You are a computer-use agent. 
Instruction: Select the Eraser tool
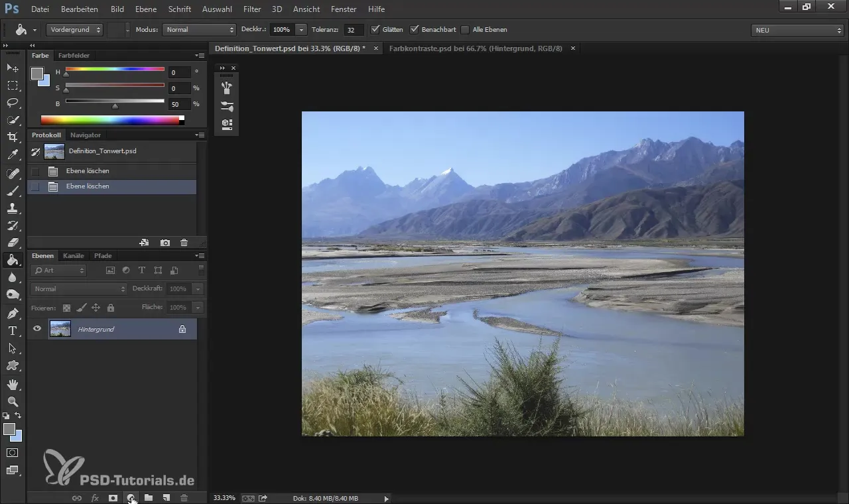13,243
